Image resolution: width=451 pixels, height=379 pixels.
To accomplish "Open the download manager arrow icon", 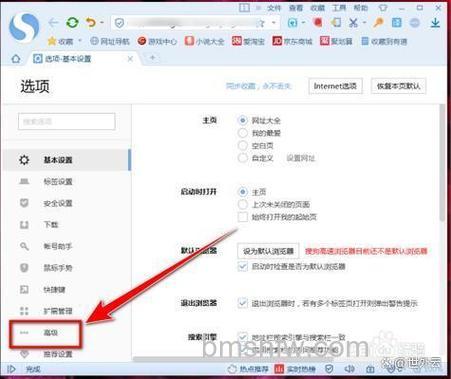I will pos(435,23).
